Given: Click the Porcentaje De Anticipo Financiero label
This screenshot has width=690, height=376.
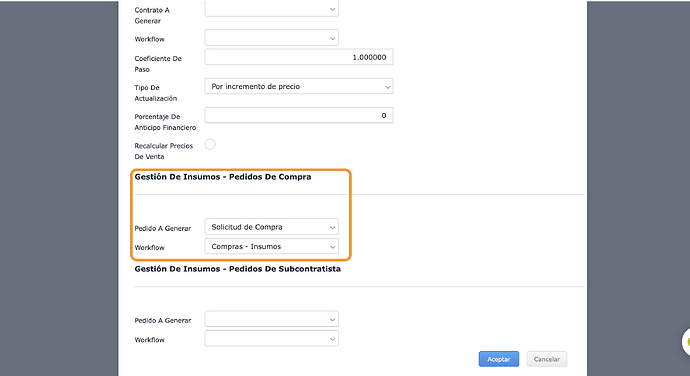Looking at the screenshot, I should coord(165,122).
